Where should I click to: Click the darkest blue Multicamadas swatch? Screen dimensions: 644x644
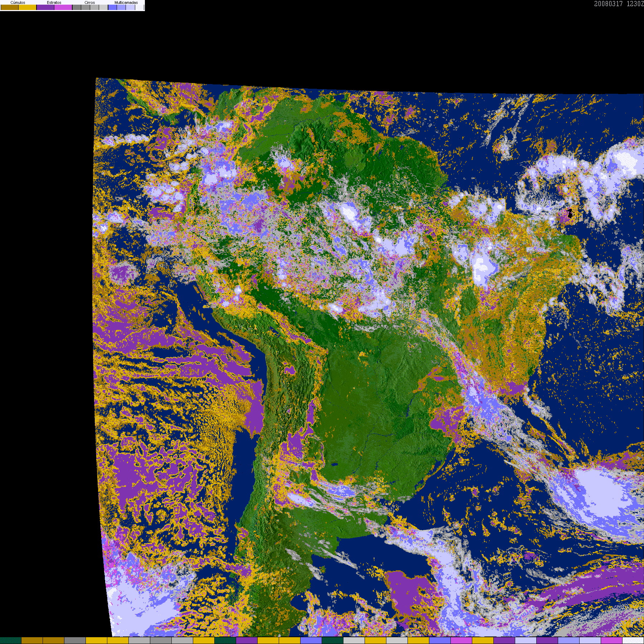[x=112, y=8]
